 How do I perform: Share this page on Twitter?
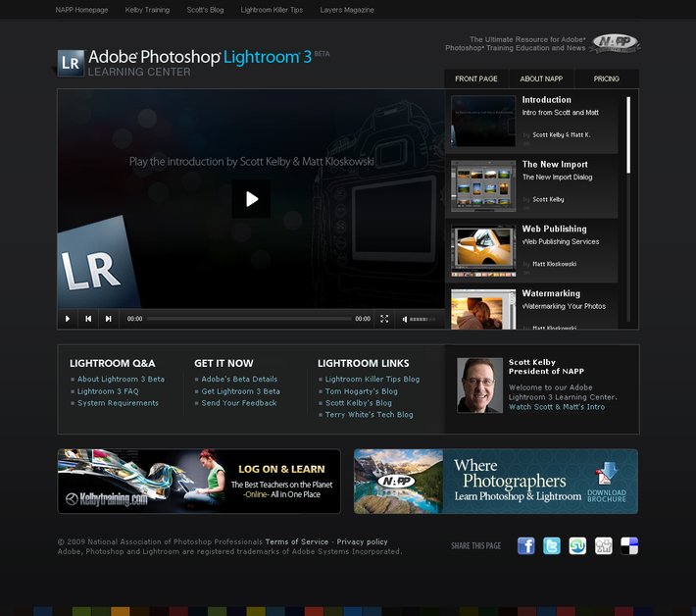[x=552, y=545]
